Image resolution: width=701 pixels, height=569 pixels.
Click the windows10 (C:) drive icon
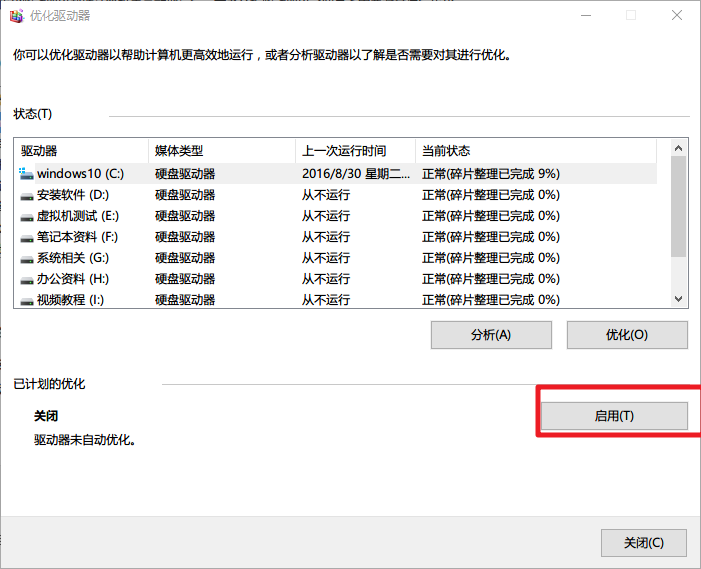(x=27, y=173)
